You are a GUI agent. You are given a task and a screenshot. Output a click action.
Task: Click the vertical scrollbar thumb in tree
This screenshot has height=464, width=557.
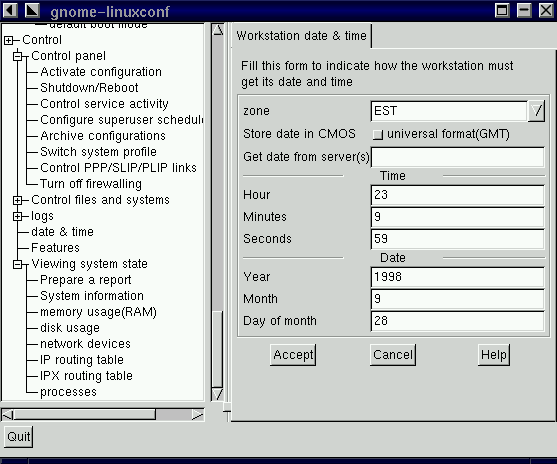217,349
